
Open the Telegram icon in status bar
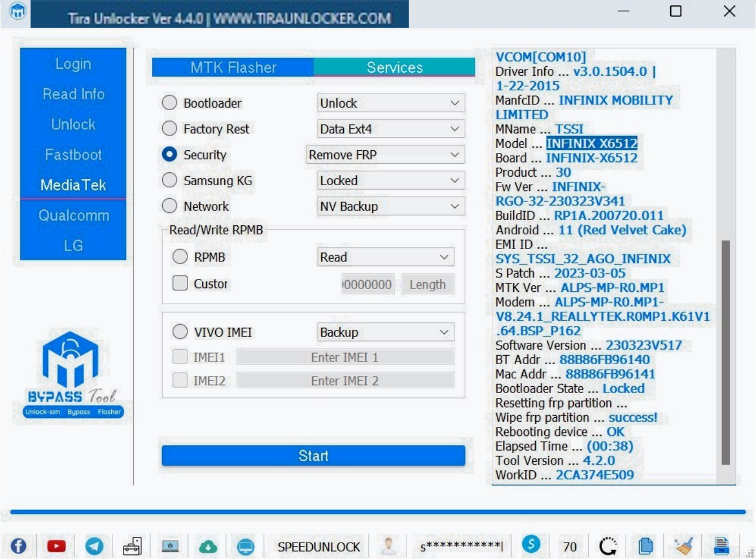point(94,546)
